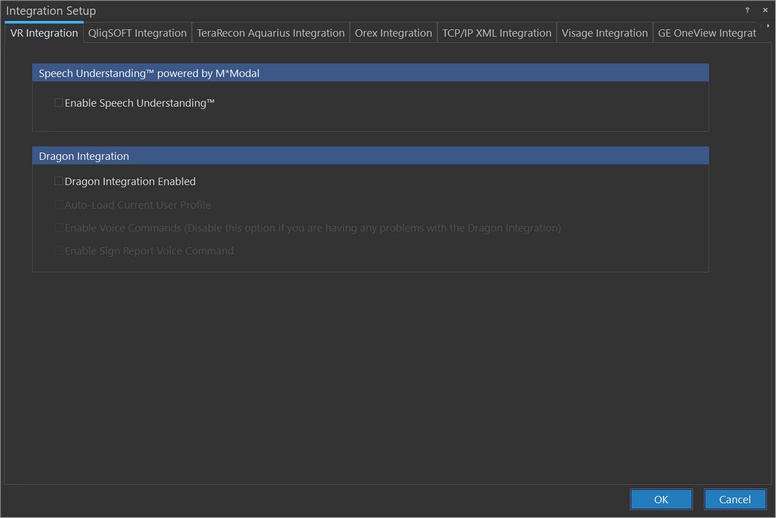Viewport: 776px width, 518px height.
Task: Click Cancel to discard changes
Action: [734, 499]
